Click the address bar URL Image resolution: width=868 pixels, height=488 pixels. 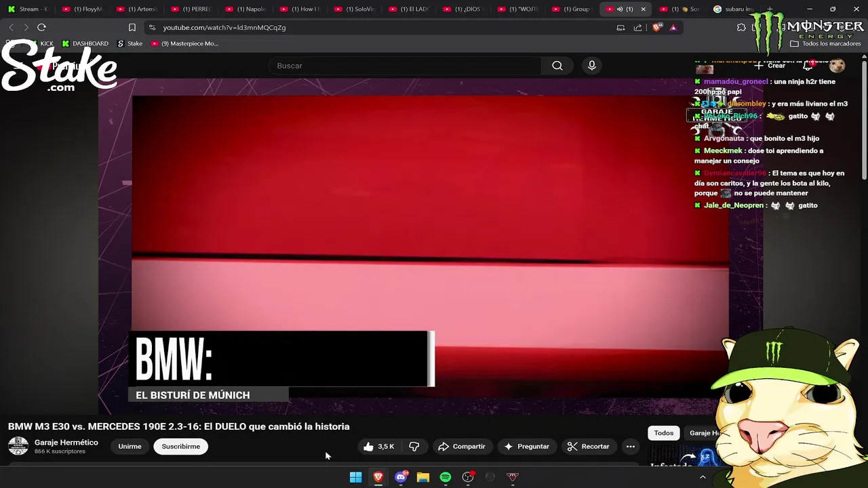(x=224, y=28)
